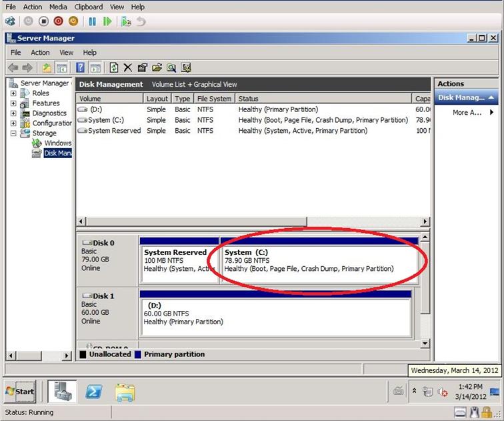This screenshot has height=421, width=504.
Task: Click the black X delete icon
Action: coord(127,67)
